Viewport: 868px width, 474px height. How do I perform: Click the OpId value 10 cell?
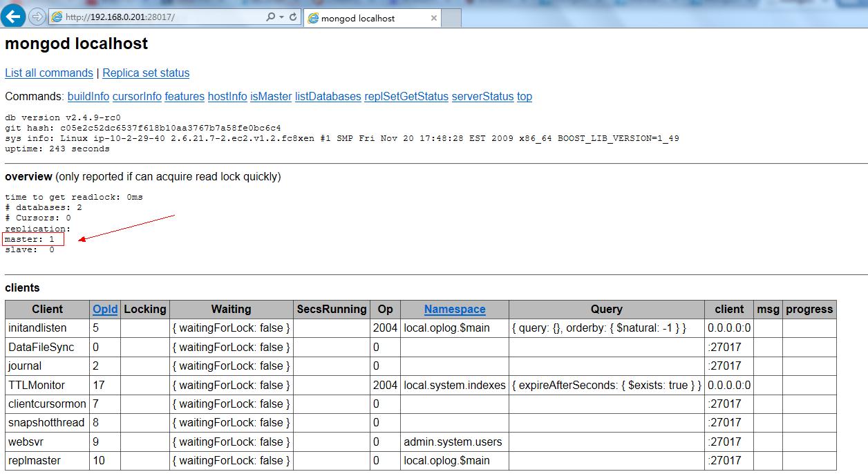105,460
